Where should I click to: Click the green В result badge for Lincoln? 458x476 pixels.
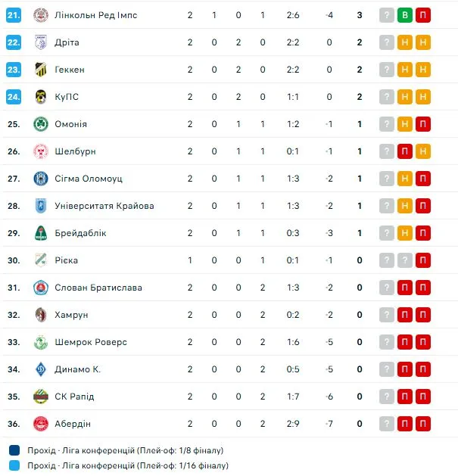(x=405, y=15)
